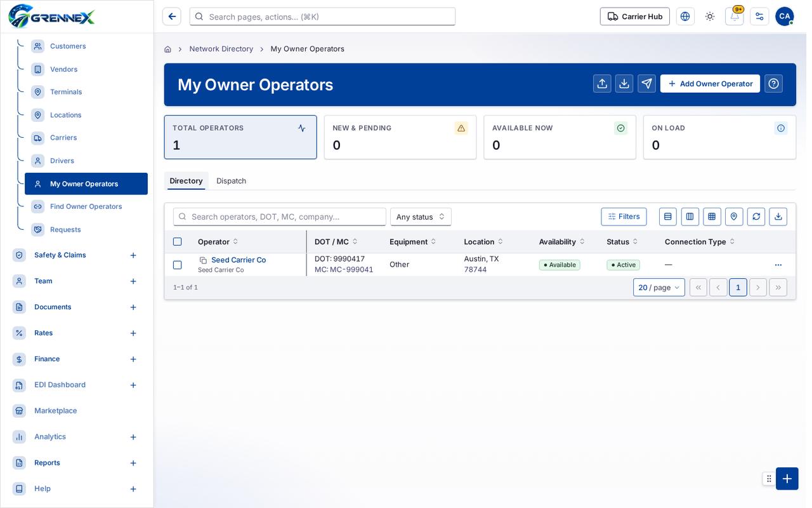Export the table with the toolbar download icon
The height and width of the screenshot is (508, 812).
pyautogui.click(x=778, y=217)
